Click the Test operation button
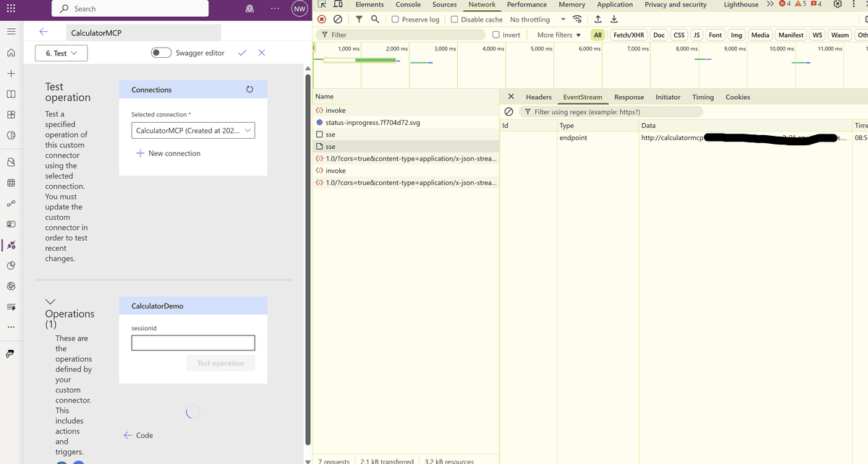Image resolution: width=868 pixels, height=464 pixels. (221, 363)
